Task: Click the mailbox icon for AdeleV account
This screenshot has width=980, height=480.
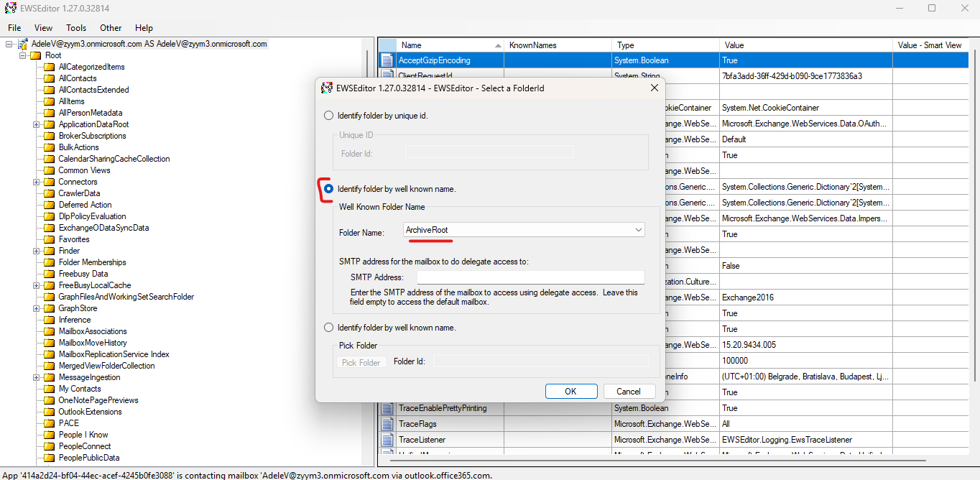Action: [23, 44]
